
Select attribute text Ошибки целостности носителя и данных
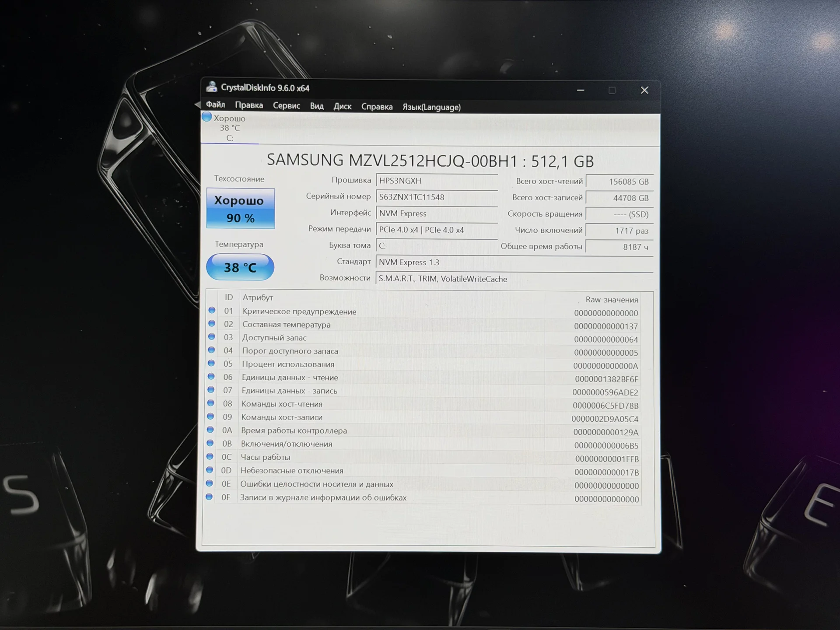317,484
